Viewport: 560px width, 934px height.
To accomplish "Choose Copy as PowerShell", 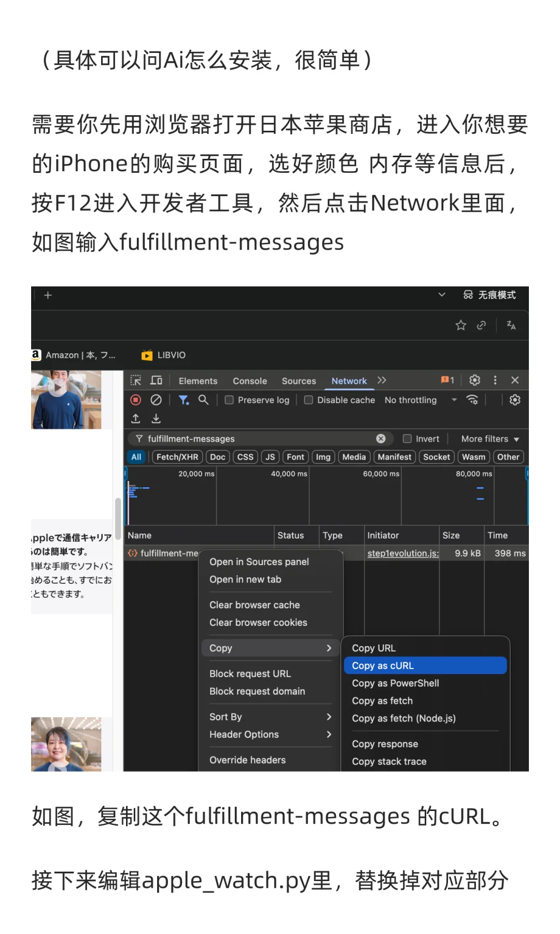I will click(x=425, y=683).
